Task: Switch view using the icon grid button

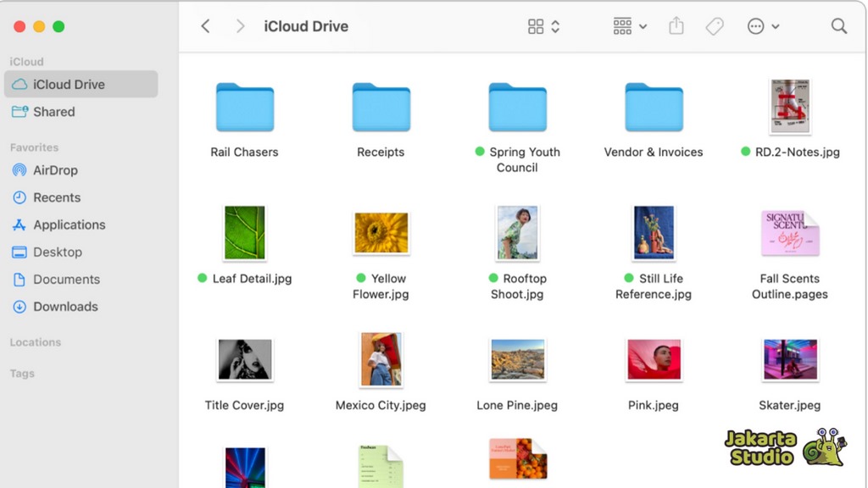Action: coord(536,26)
